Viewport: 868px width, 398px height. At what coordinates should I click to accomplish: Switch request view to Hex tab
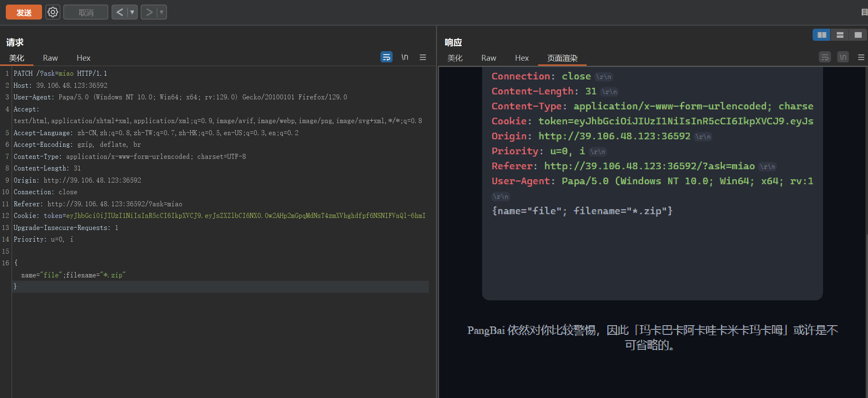click(x=83, y=58)
